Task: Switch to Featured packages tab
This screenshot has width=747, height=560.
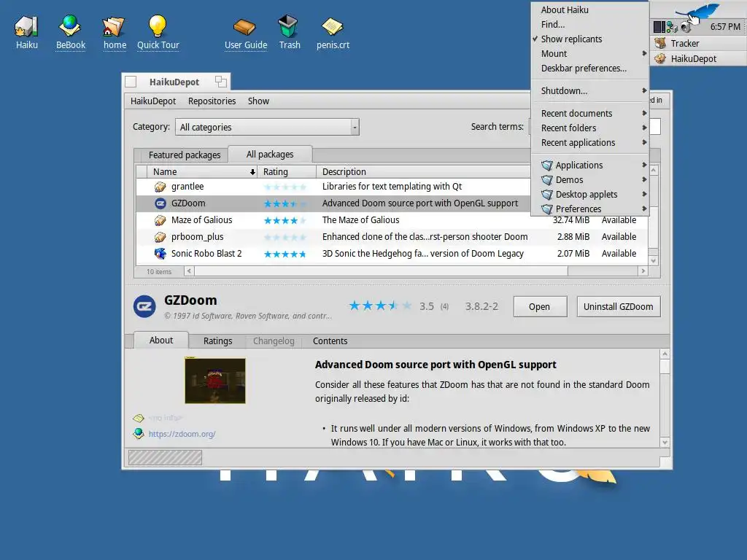Action: click(185, 155)
